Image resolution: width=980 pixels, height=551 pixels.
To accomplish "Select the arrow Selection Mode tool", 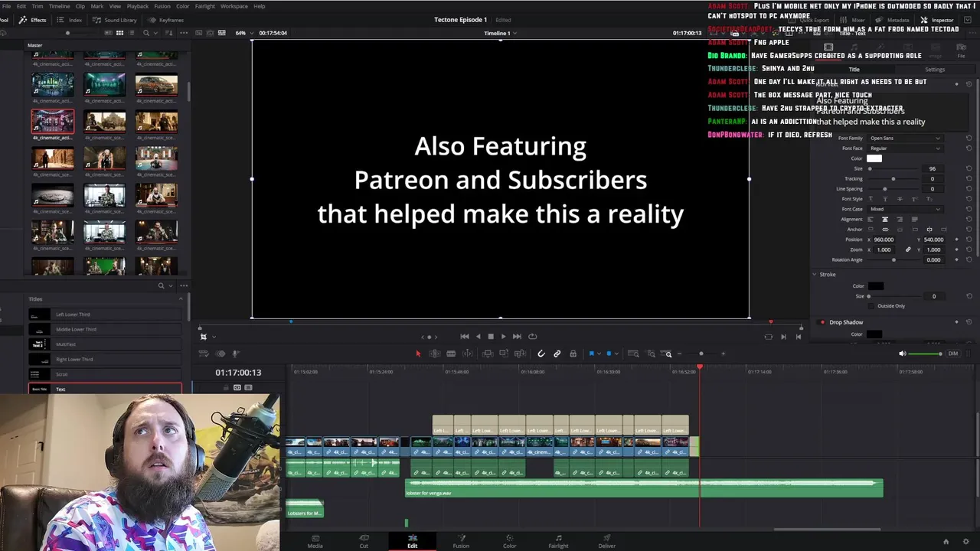I will [418, 354].
